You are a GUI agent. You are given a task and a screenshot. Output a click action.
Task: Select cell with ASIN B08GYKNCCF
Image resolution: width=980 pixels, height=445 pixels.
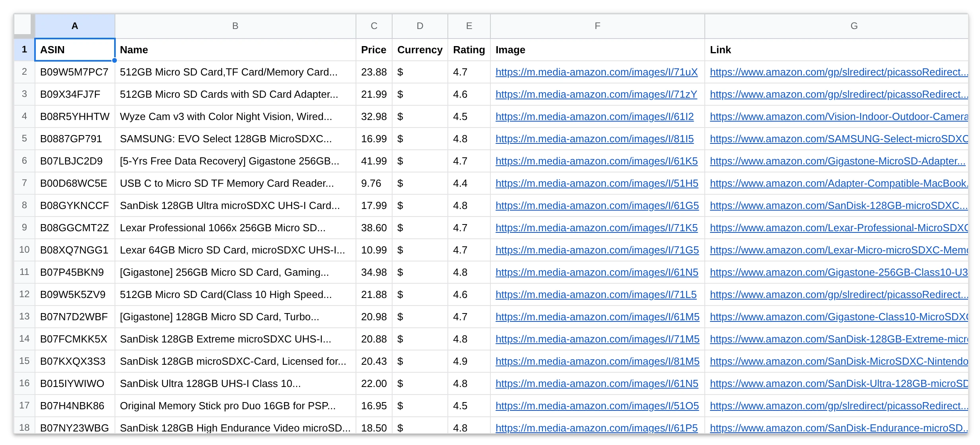pos(75,205)
